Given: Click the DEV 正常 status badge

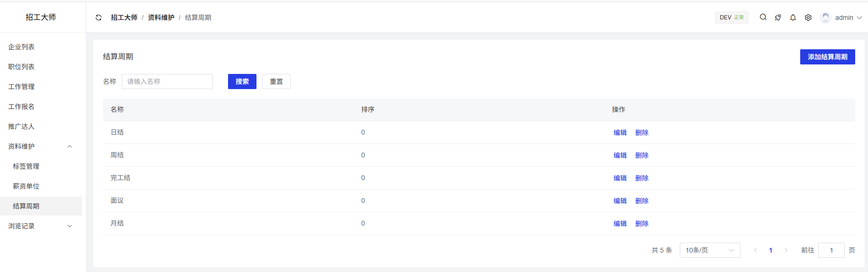Looking at the screenshot, I should click(731, 18).
